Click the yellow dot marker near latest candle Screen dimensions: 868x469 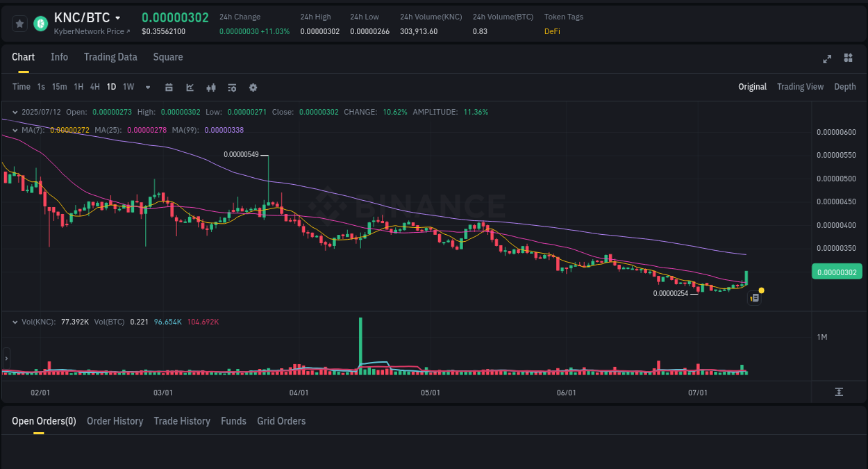coord(761,290)
